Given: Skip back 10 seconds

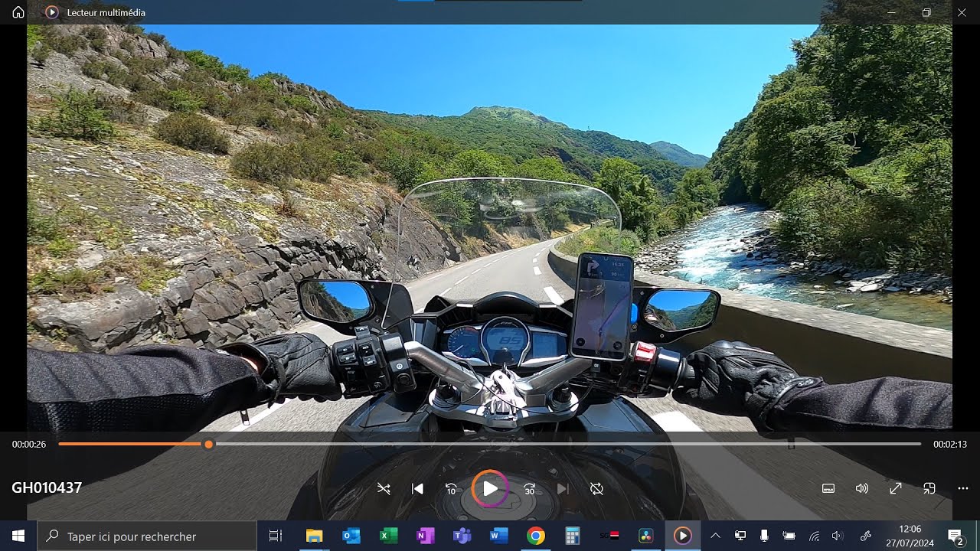Looking at the screenshot, I should click(451, 488).
